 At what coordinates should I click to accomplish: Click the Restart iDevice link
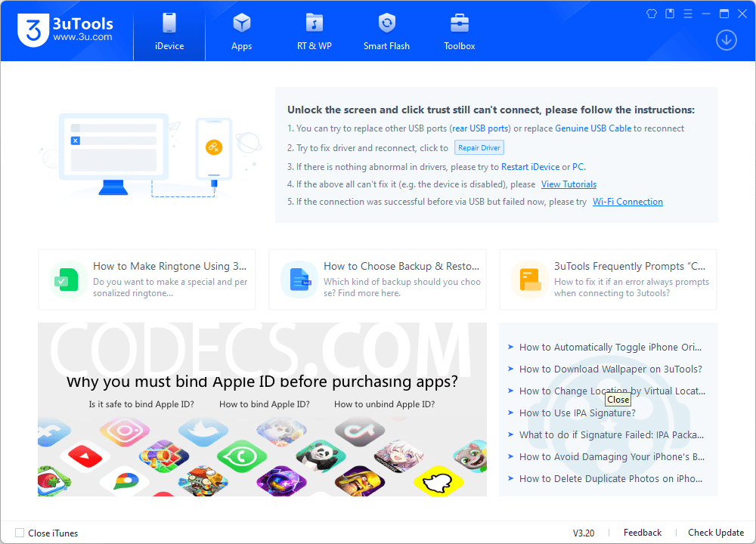(x=531, y=167)
